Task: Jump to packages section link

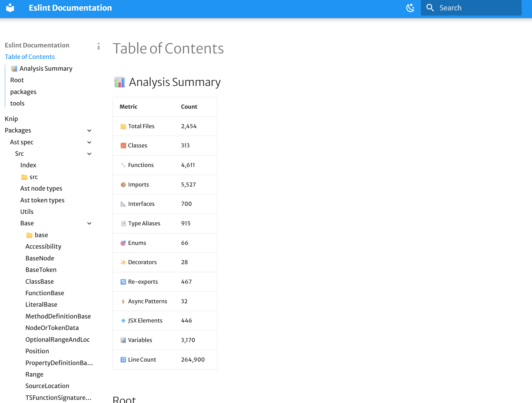Action: tap(23, 92)
